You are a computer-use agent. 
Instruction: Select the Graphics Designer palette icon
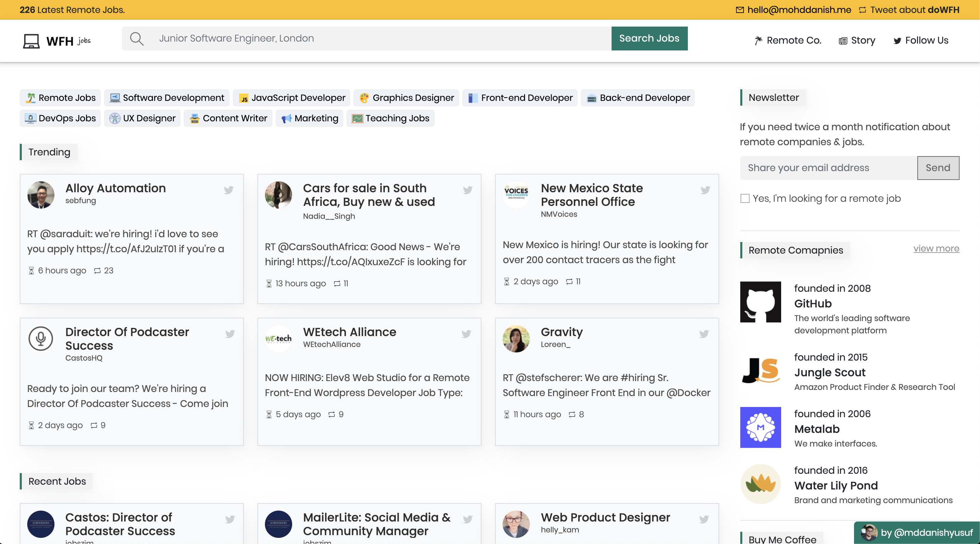tap(364, 98)
